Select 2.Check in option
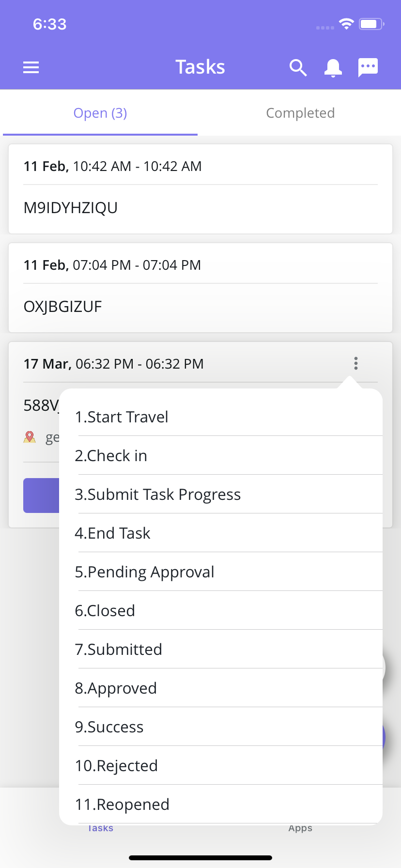The height and width of the screenshot is (868, 401). tap(221, 455)
